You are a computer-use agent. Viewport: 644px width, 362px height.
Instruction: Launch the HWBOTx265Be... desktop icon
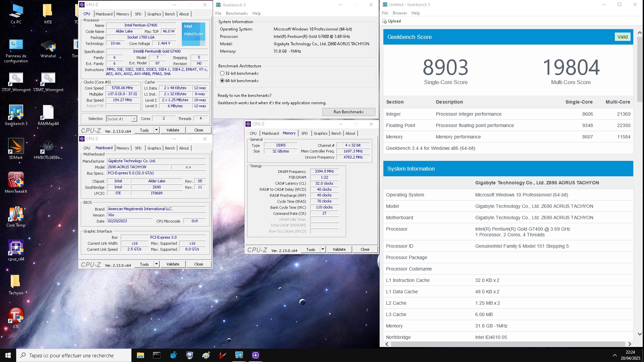click(48, 149)
